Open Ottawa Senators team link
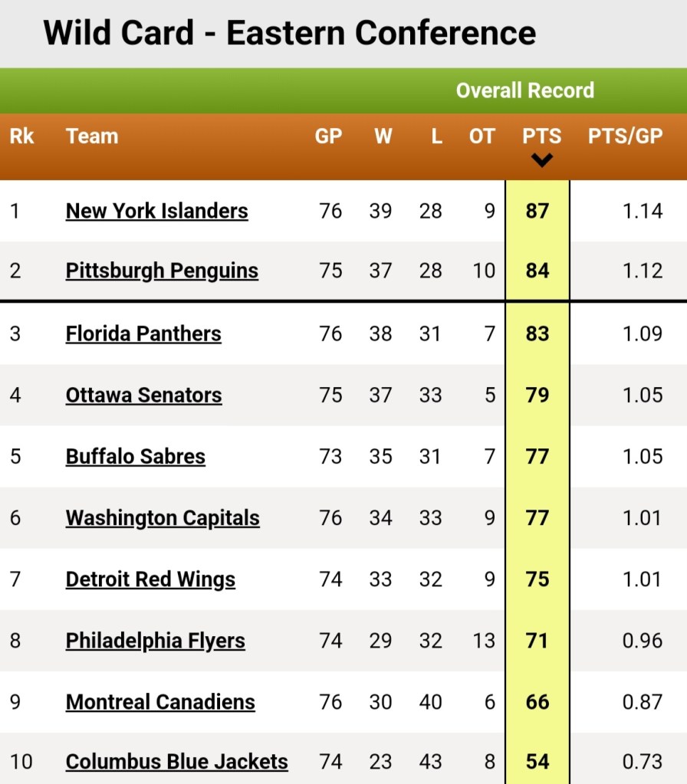This screenshot has height=784, width=687. (x=143, y=395)
